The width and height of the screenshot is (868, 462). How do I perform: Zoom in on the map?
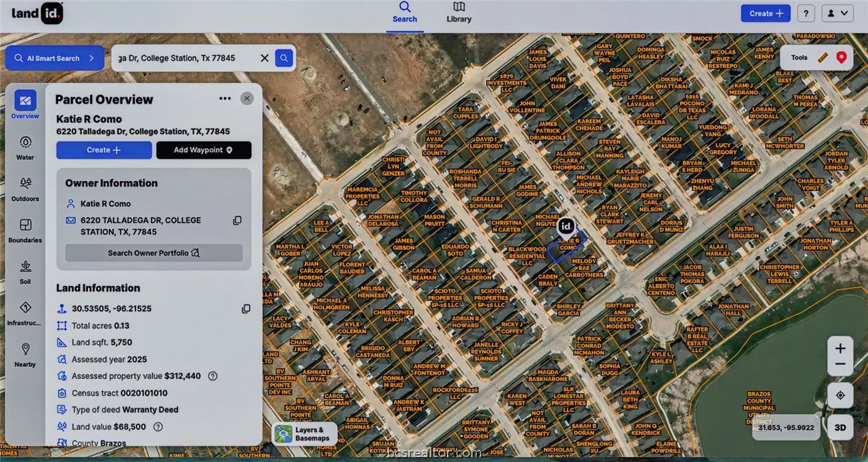[840, 348]
